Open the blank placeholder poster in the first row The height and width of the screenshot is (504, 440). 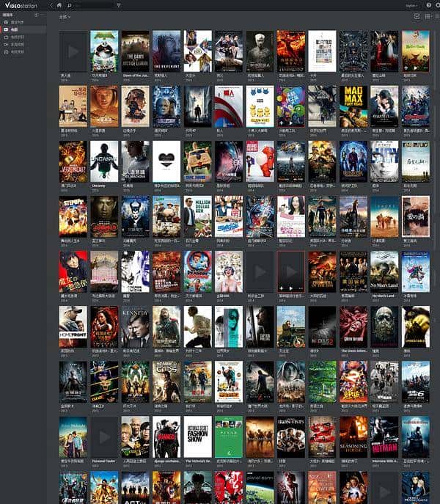click(x=73, y=51)
